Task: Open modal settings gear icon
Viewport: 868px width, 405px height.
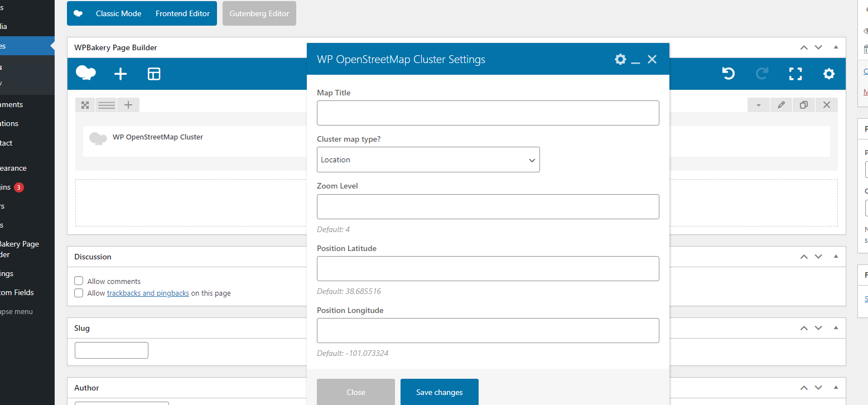Action: [620, 59]
